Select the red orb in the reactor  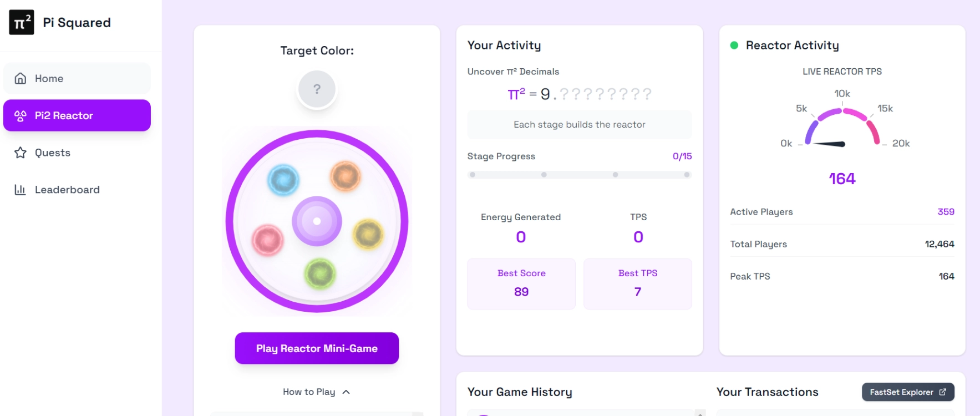[x=268, y=240]
